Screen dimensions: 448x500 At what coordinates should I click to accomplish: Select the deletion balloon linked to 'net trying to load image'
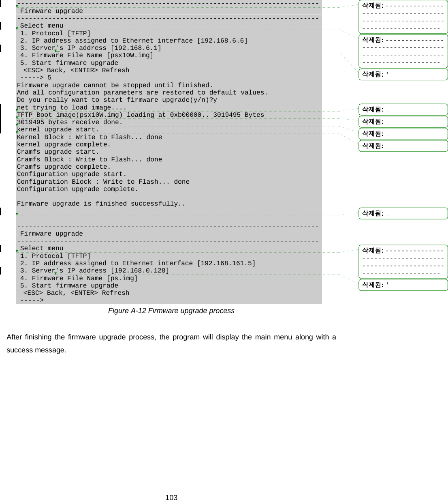click(x=403, y=109)
